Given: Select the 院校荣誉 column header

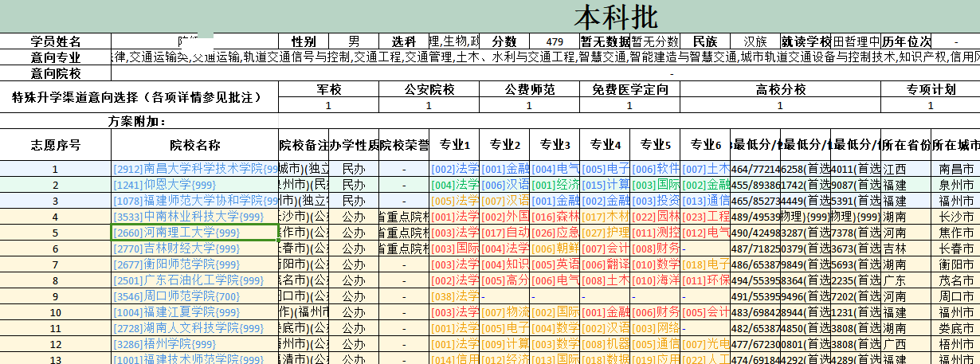Looking at the screenshot, I should (404, 145).
